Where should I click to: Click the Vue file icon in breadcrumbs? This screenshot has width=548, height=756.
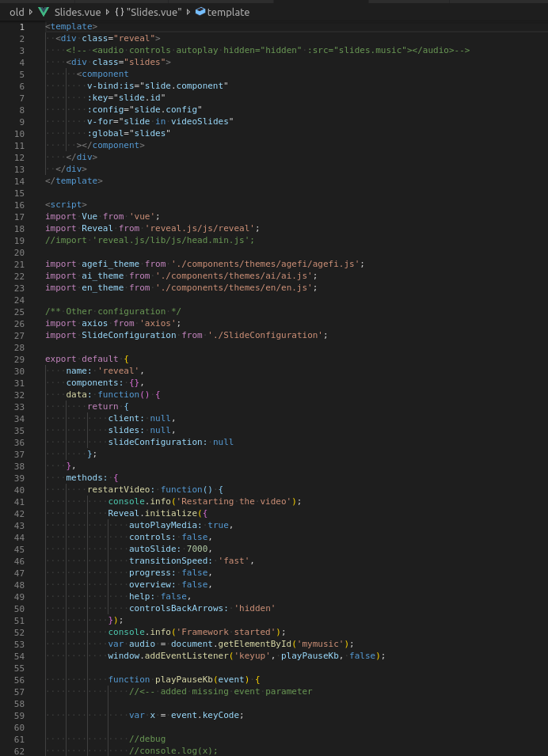pos(44,12)
